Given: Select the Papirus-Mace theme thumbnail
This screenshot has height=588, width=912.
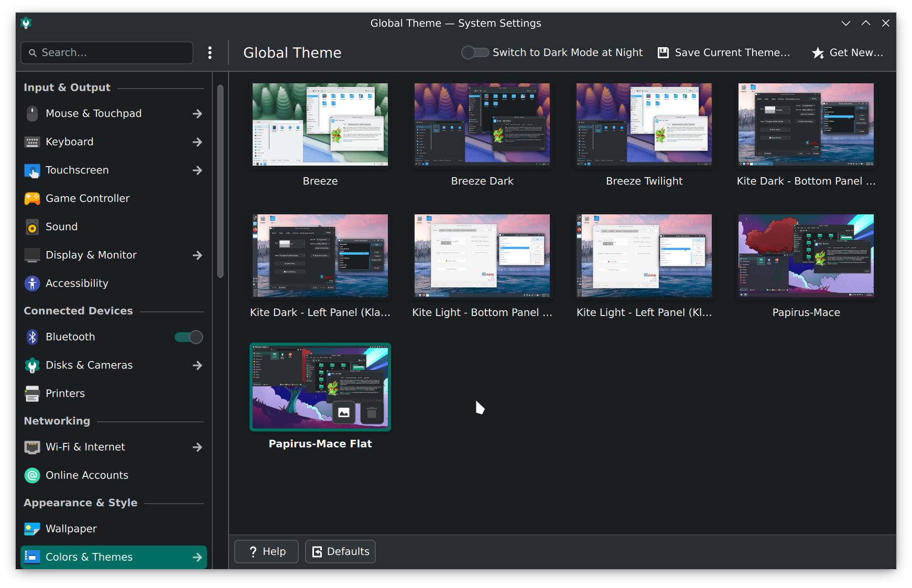Looking at the screenshot, I should pyautogui.click(x=806, y=256).
